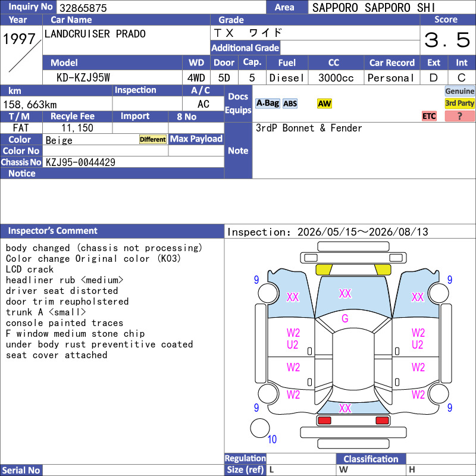Screen dimensions: 476x476
Task: Click the mileage 158,663km
Action: [30, 105]
